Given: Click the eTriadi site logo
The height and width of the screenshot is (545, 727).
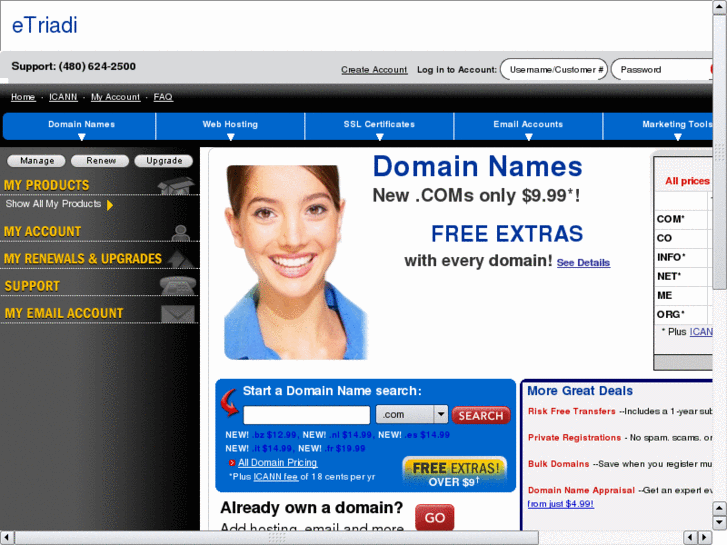Looking at the screenshot, I should [45, 25].
